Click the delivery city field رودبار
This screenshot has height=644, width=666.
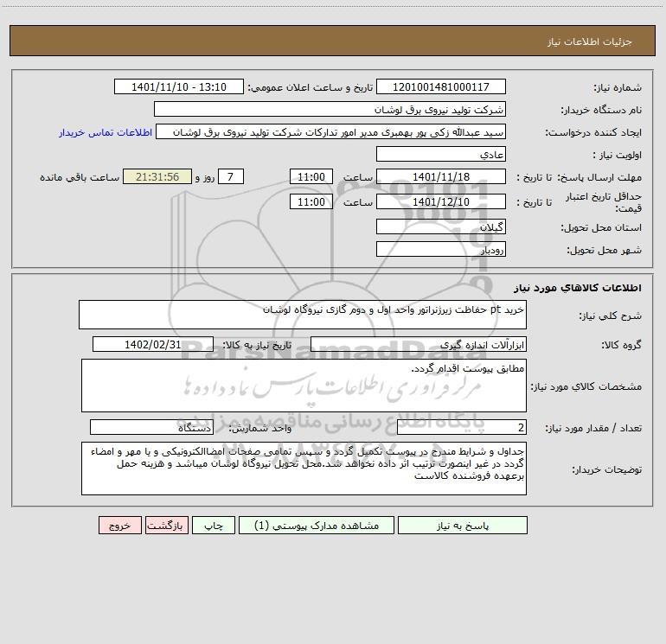pyautogui.click(x=441, y=249)
